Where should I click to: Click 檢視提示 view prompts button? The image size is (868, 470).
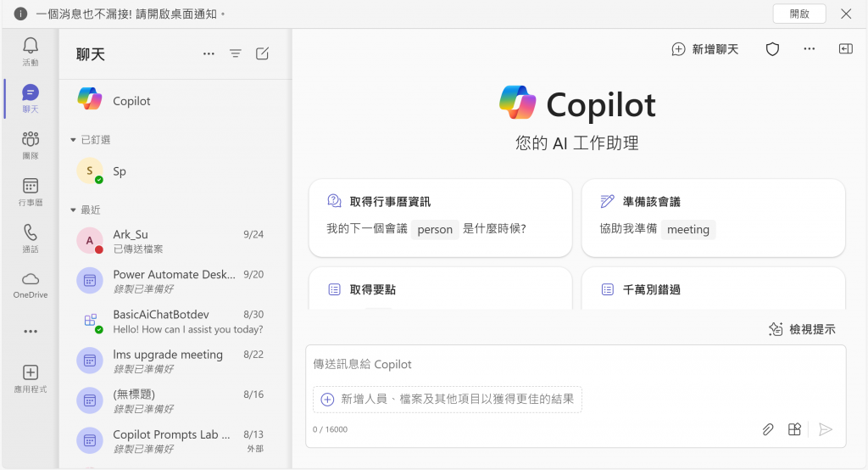[802, 329]
